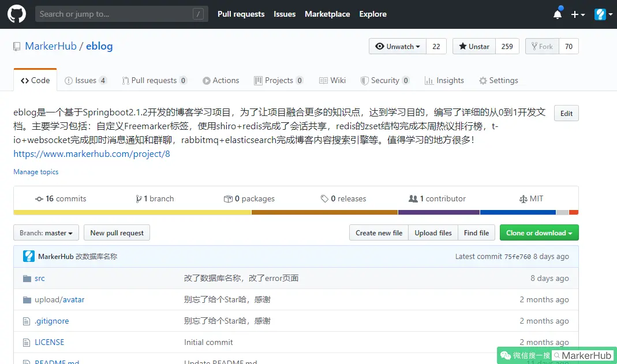Focus the Search or jump to field
This screenshot has height=364, width=617.
coord(122,14)
